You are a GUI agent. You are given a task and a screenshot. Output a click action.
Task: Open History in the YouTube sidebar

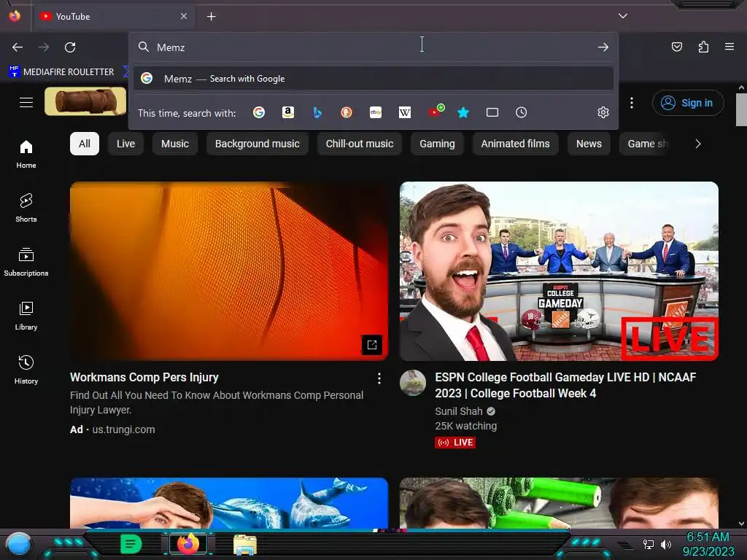tap(26, 370)
